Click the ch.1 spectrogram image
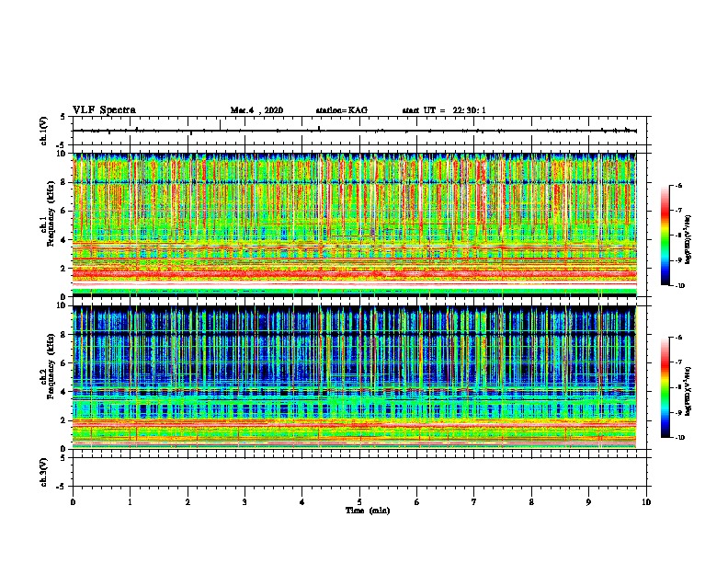Image resolution: width=728 pixels, height=563 pixels. click(355, 224)
